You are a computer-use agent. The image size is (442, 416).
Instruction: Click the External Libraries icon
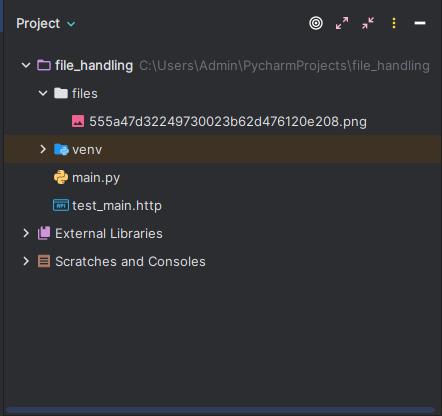coord(44,233)
